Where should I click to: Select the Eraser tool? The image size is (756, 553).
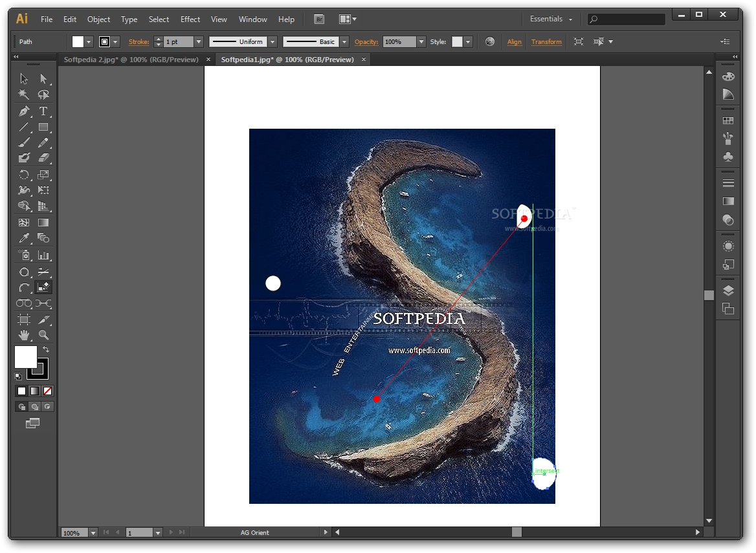click(x=43, y=158)
